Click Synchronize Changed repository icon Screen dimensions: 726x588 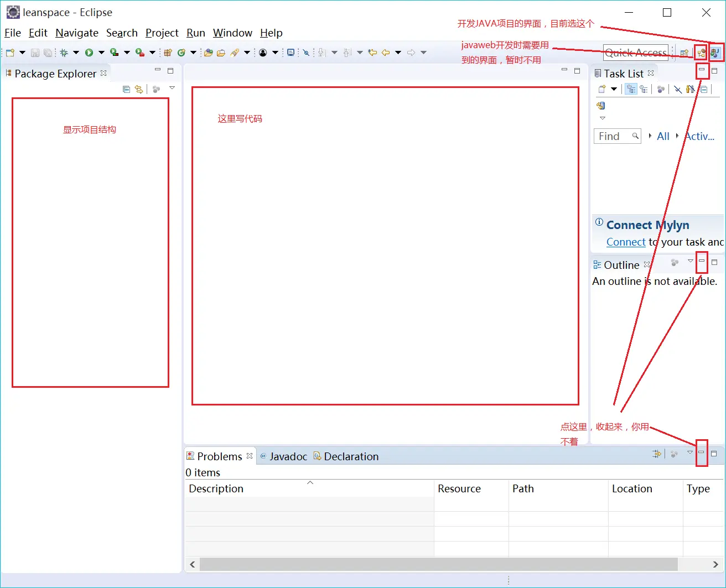point(601,106)
